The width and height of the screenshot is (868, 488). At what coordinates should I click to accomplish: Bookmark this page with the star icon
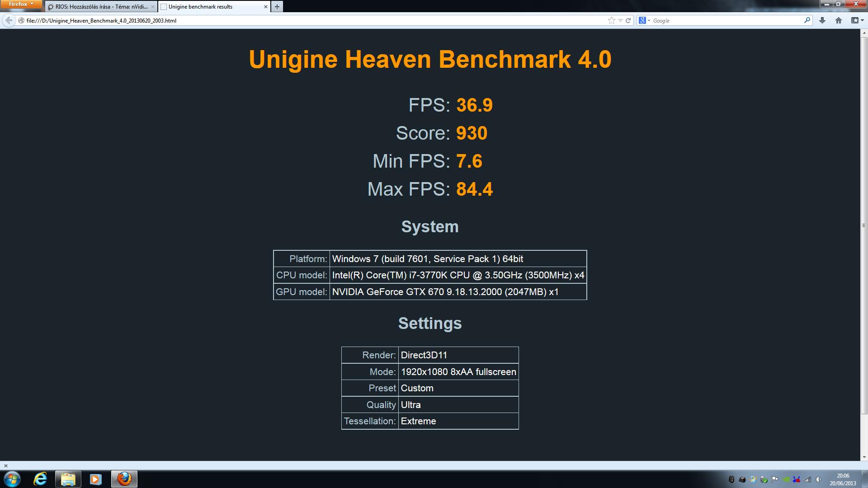click(x=612, y=20)
